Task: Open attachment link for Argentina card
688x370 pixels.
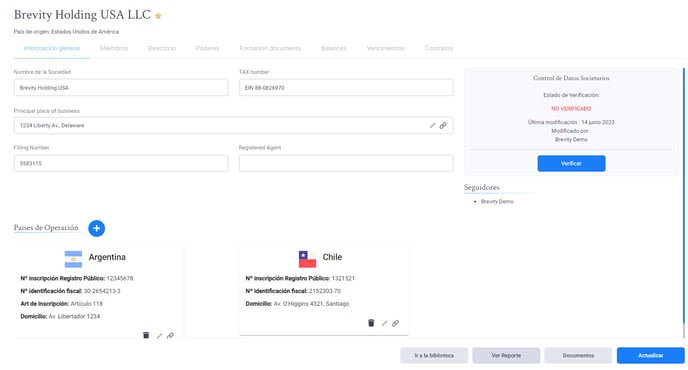Action: coord(170,336)
